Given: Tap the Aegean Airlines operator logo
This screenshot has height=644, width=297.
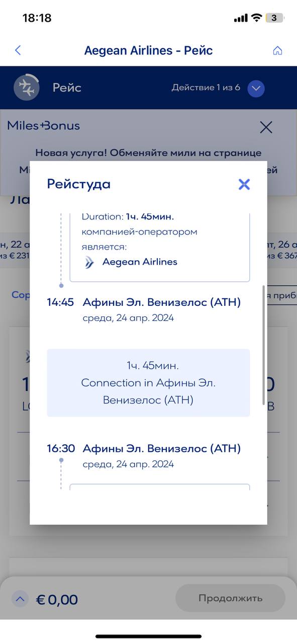Looking at the screenshot, I should [x=89, y=262].
